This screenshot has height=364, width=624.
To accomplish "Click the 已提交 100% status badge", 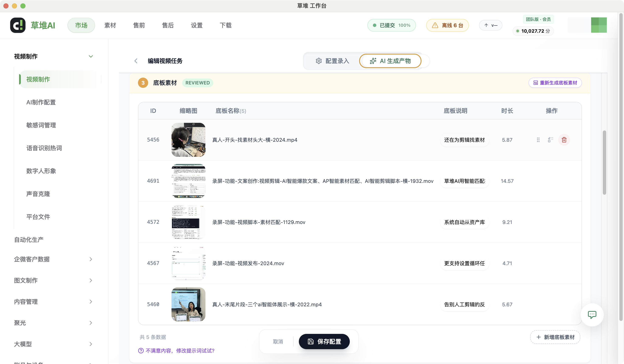I will pos(391,25).
